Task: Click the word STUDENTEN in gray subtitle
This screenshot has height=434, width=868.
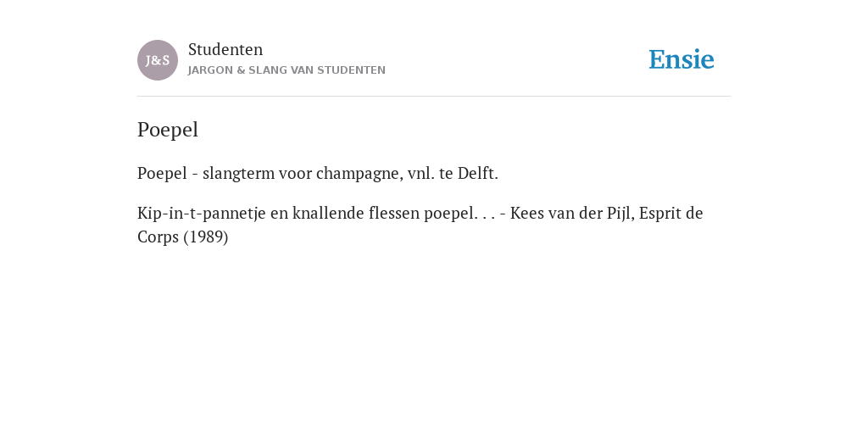Action: click(x=352, y=70)
